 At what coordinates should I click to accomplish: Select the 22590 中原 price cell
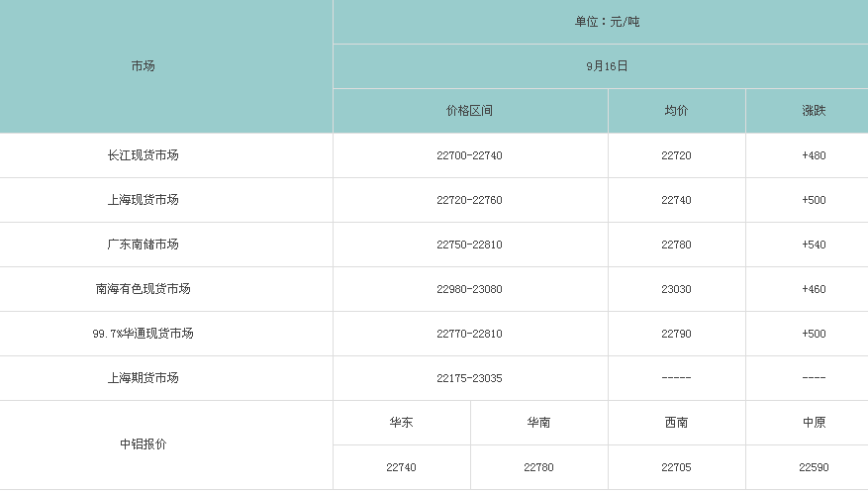(x=814, y=467)
